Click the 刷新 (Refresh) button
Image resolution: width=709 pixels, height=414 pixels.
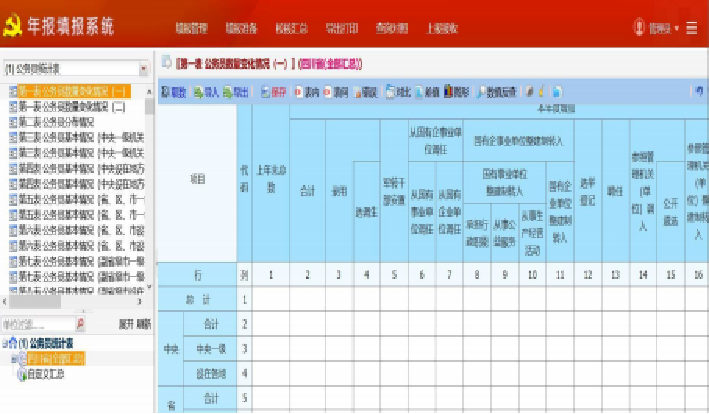144,324
